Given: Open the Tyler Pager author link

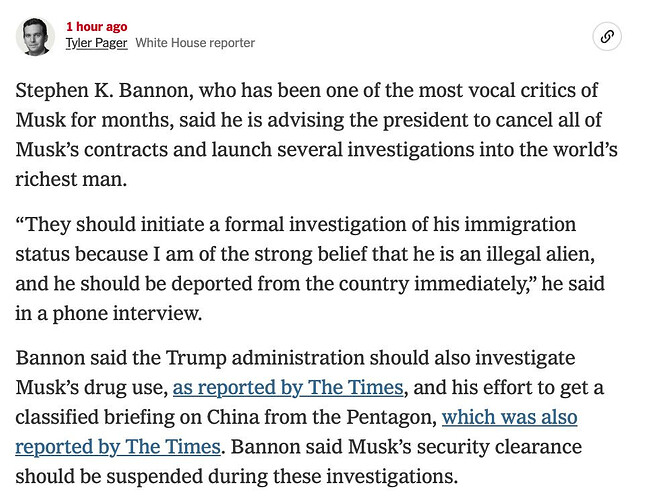Looking at the screenshot, I should pos(96,43).
